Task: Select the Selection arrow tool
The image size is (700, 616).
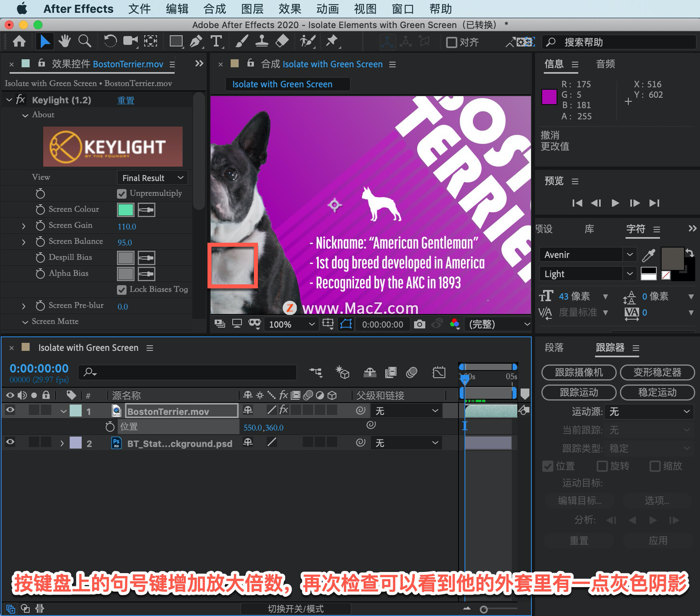Action: [x=44, y=41]
